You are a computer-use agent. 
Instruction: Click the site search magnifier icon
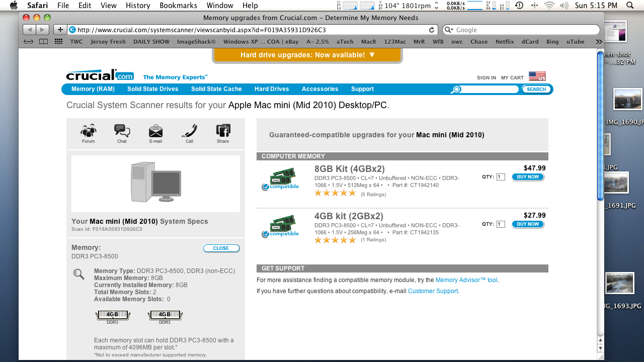click(x=456, y=89)
